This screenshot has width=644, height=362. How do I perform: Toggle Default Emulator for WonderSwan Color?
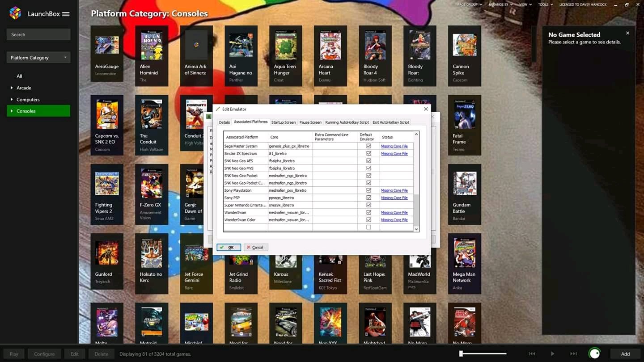pos(369,220)
